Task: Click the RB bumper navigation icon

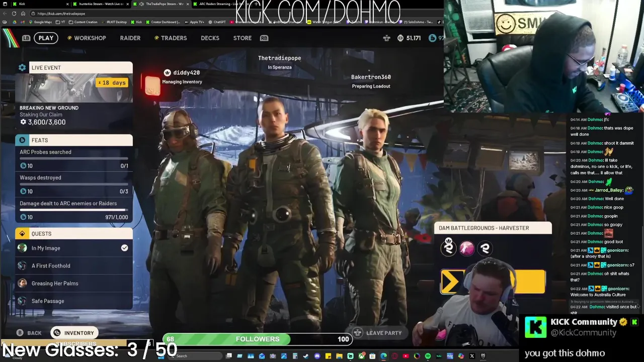Action: (264, 38)
